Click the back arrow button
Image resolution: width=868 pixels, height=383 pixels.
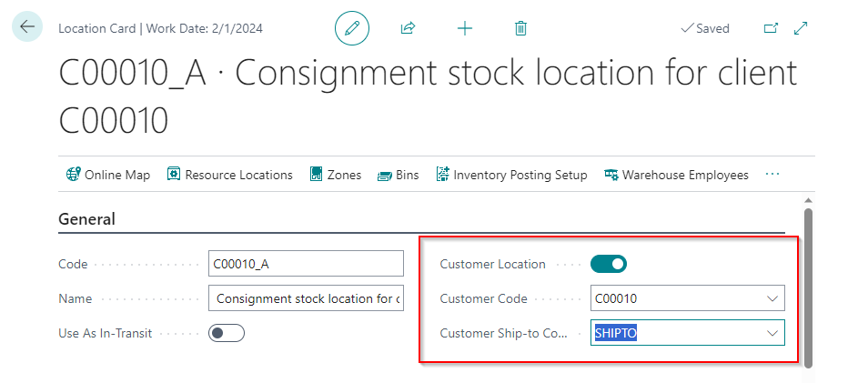click(x=26, y=27)
